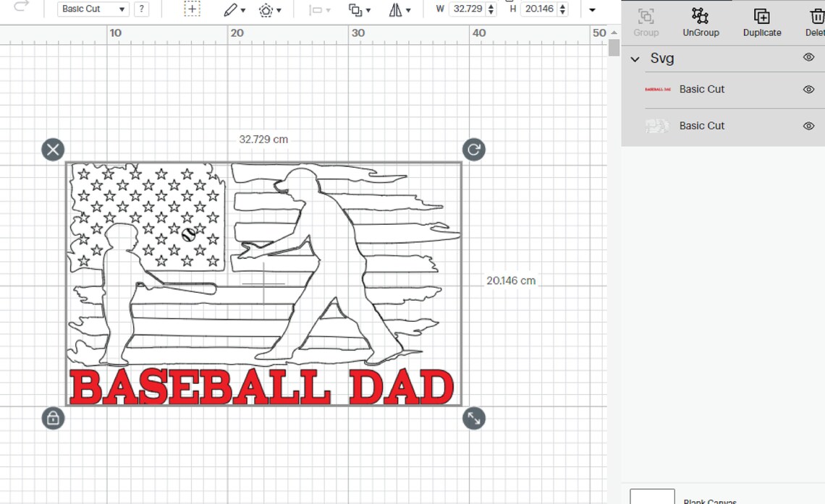Click the select all icon

point(191,9)
